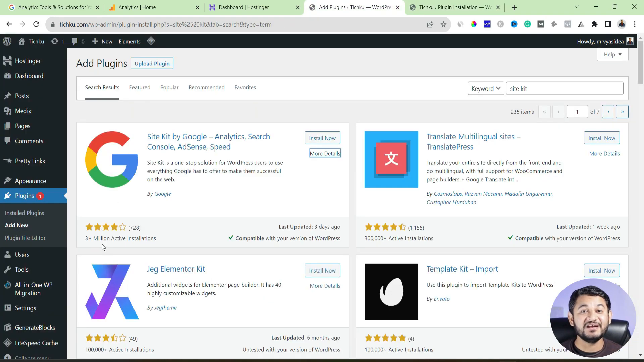Expand the Help panel dropdown
The image size is (644, 362).
612,54
